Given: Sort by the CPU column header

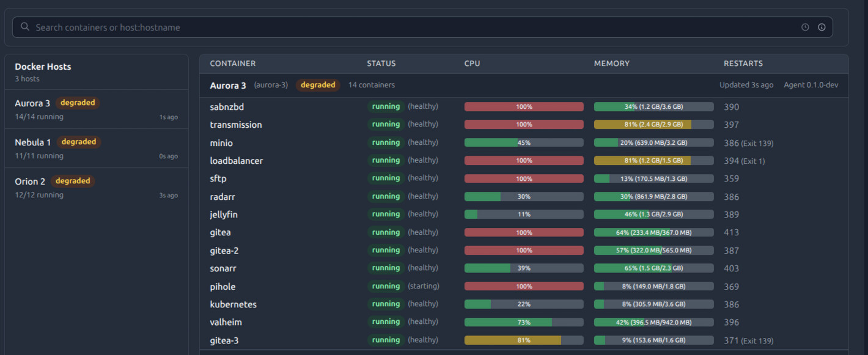Looking at the screenshot, I should point(472,64).
